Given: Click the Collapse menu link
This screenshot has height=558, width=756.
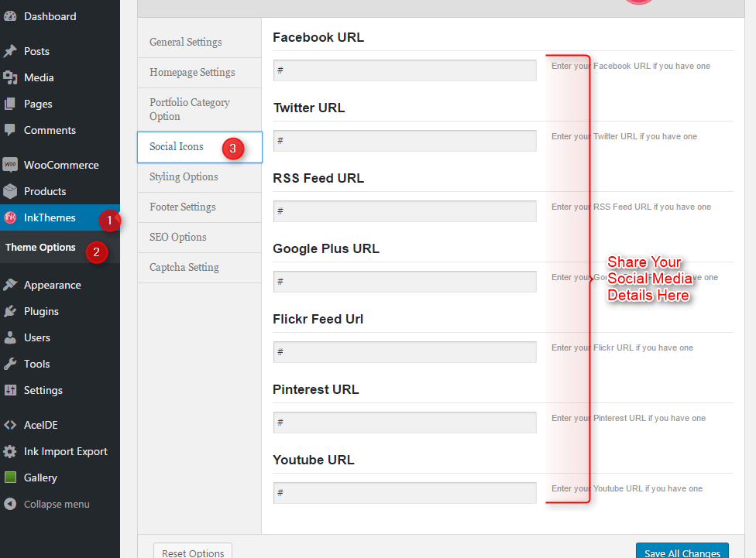Looking at the screenshot, I should 57,504.
